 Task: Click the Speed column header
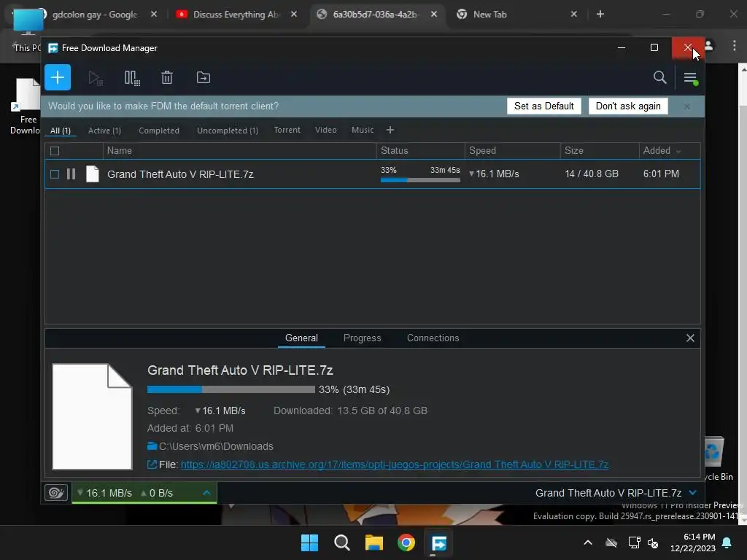[513, 150]
